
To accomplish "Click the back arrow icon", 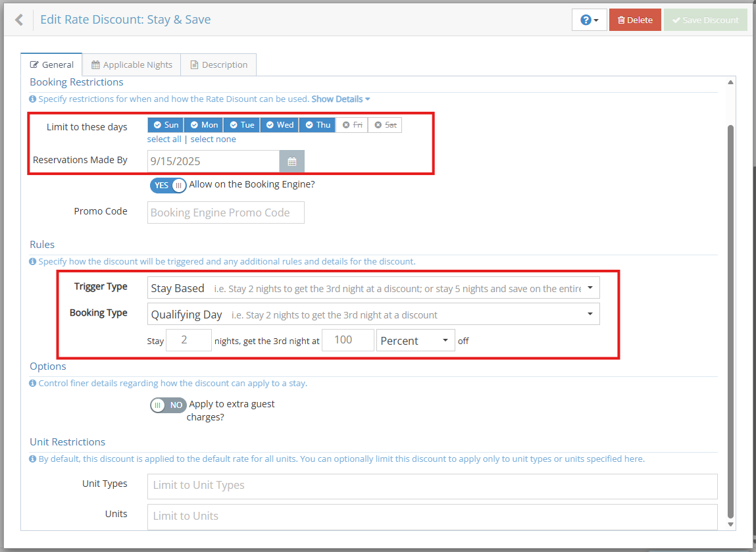I will pos(19,20).
